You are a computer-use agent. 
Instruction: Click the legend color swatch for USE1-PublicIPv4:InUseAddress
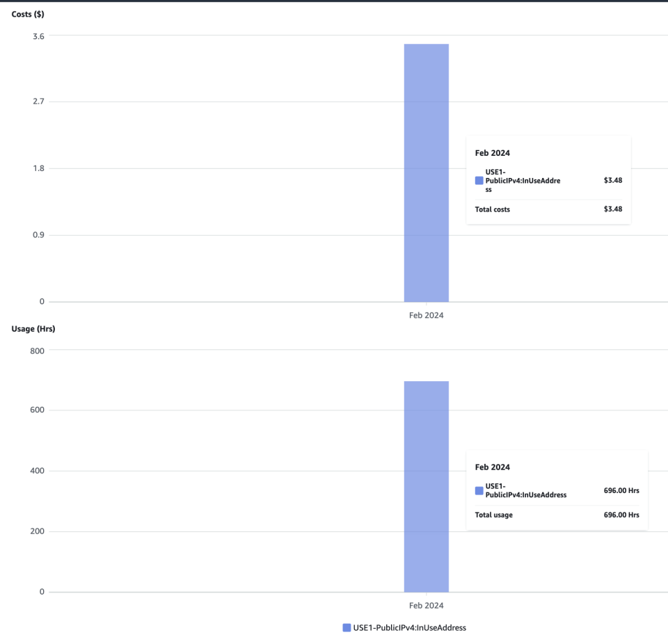click(346, 627)
